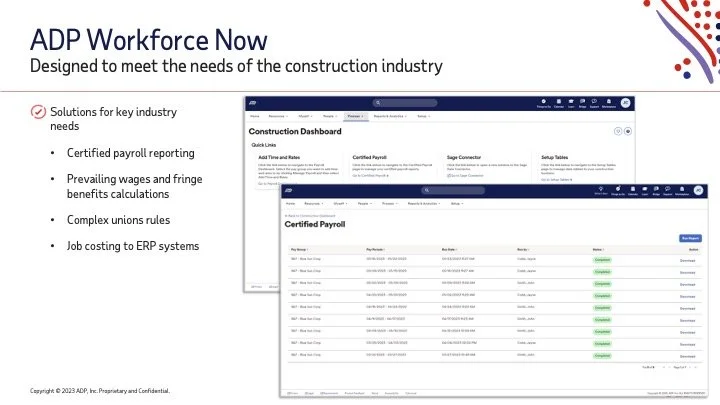Image resolution: width=720 pixels, height=405 pixels.
Task: Click Setup Tables card heading
Action: click(555, 158)
